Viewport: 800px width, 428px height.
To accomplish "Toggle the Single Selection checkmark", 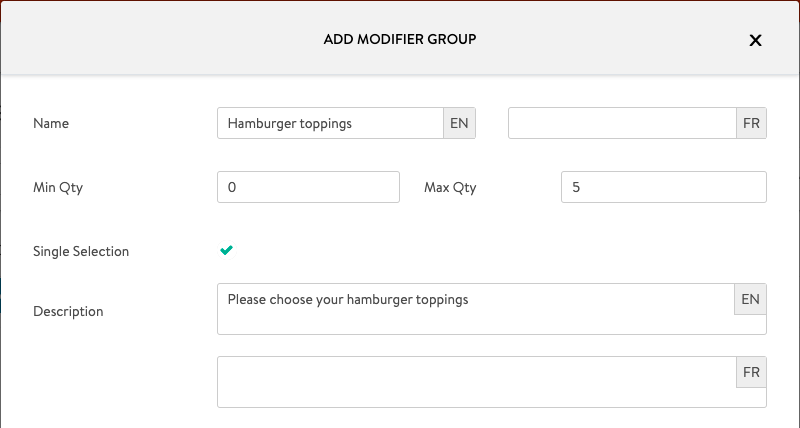I will (227, 250).
